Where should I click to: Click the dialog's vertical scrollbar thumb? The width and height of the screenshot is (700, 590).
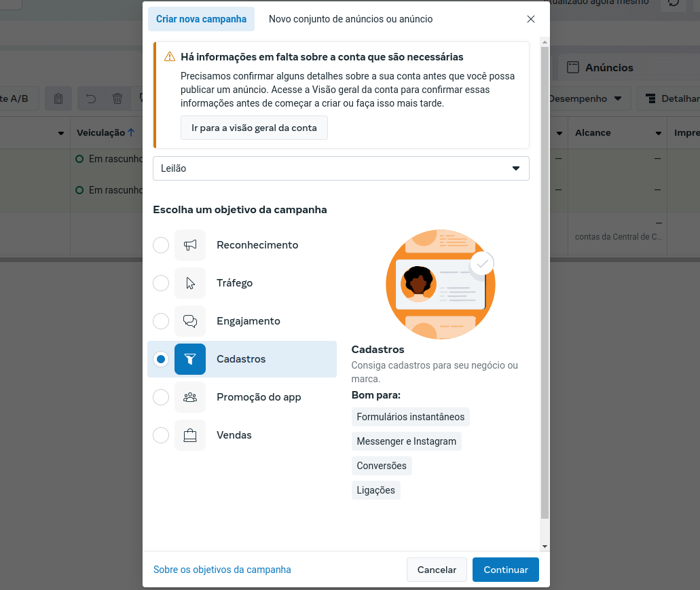click(x=545, y=282)
